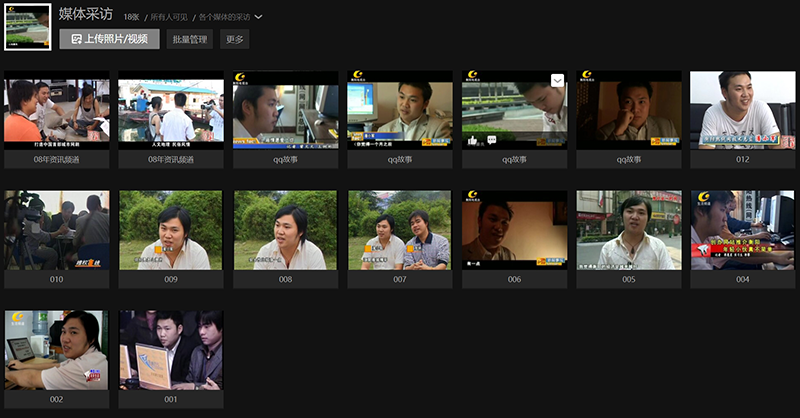Open the 媒体采访 album cover image
800x418 pixels.
[x=28, y=25]
